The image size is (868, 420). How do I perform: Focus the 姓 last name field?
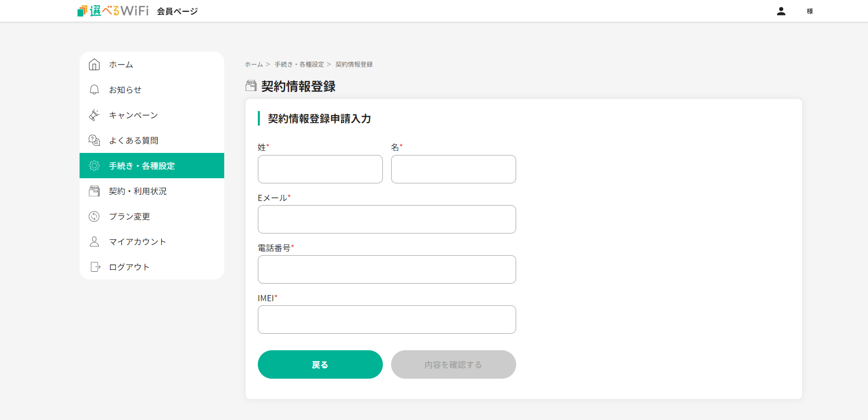[x=320, y=169]
